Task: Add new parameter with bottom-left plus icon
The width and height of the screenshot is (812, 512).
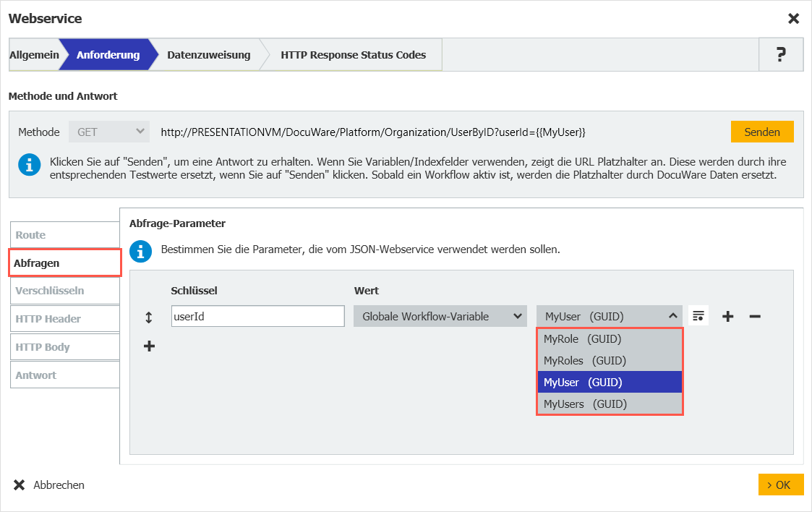Action: 149,346
